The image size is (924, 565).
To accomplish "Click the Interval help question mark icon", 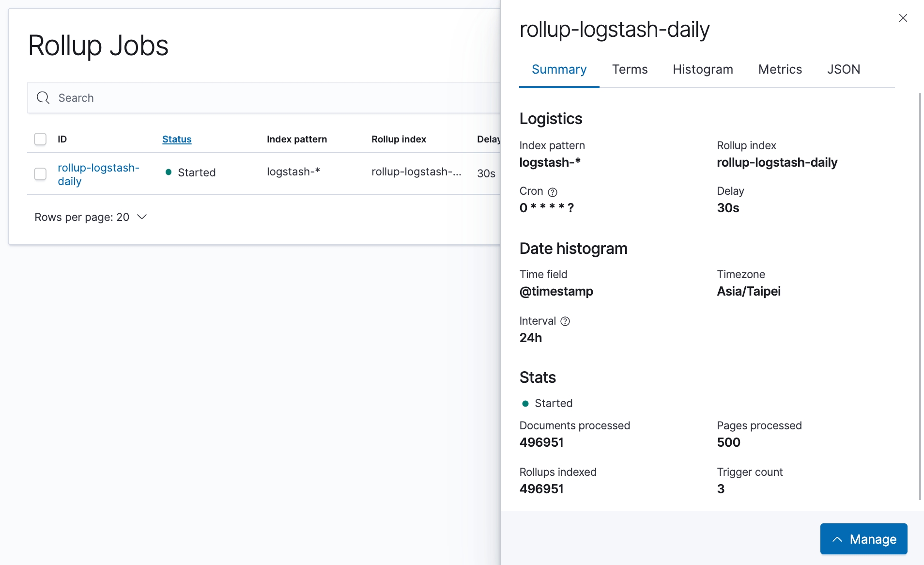I will pos(565,321).
